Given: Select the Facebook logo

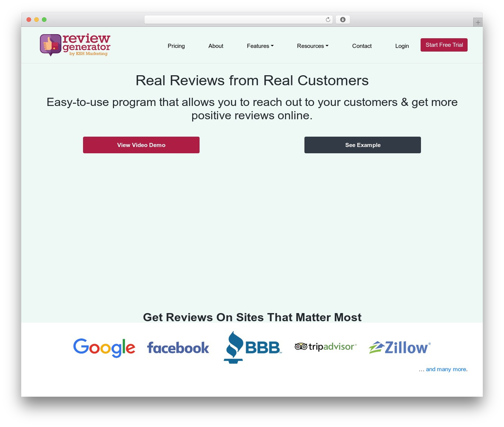Looking at the screenshot, I should [x=178, y=347].
